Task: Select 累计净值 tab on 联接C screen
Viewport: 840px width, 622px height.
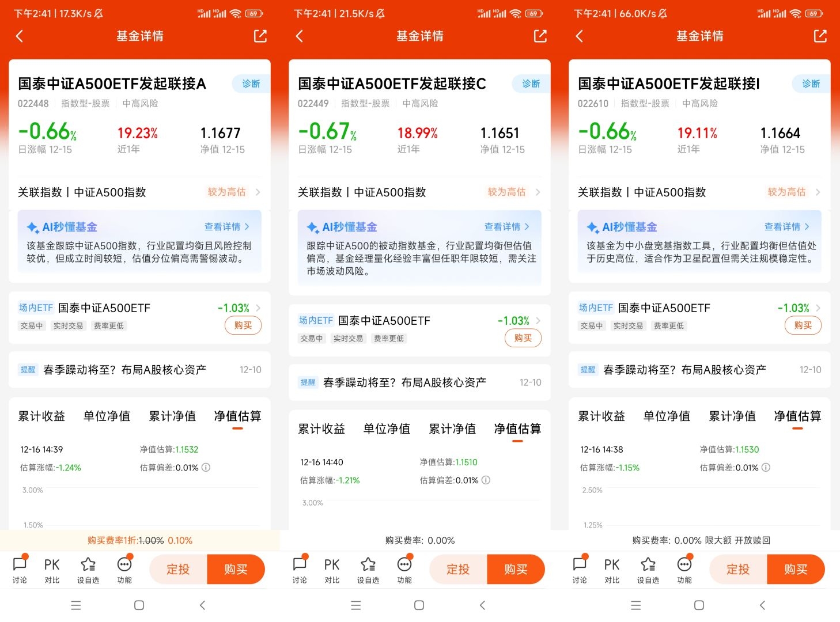Action: 452,429
